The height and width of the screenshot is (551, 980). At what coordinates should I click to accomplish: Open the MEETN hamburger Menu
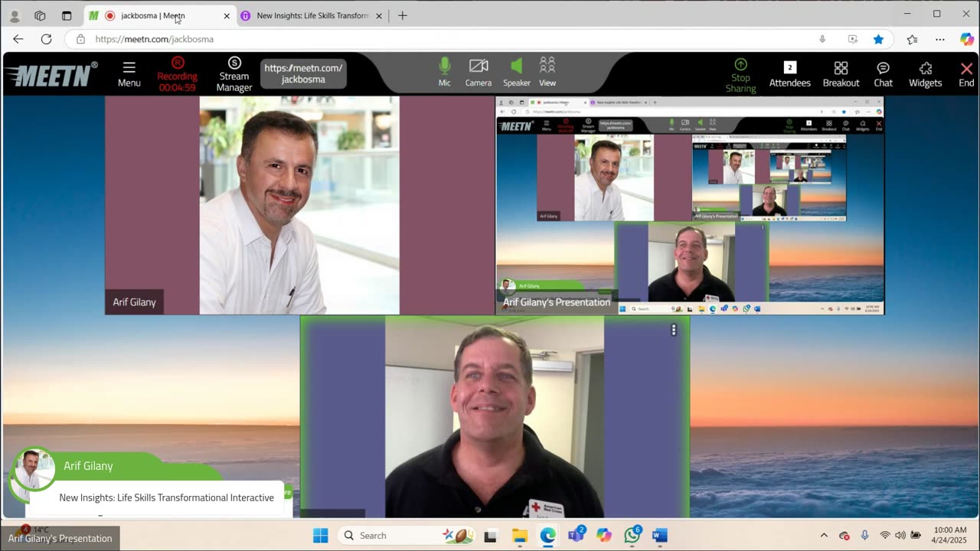pos(129,74)
